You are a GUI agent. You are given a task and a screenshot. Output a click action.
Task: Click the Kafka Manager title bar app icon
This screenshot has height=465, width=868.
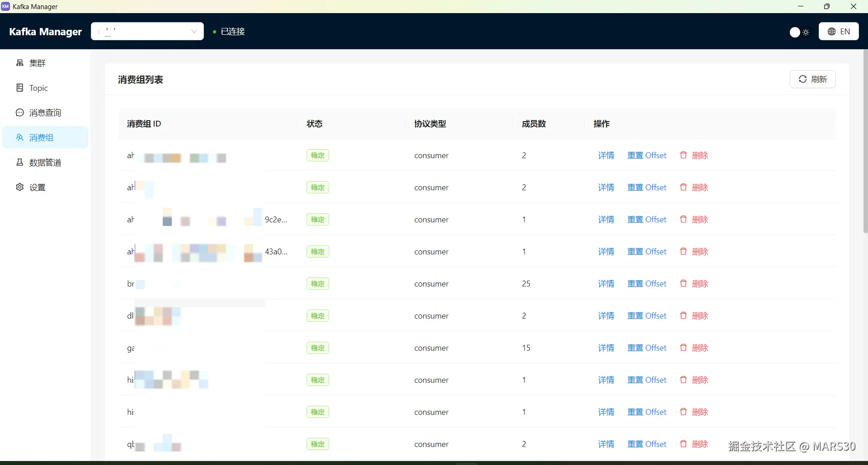click(x=5, y=6)
